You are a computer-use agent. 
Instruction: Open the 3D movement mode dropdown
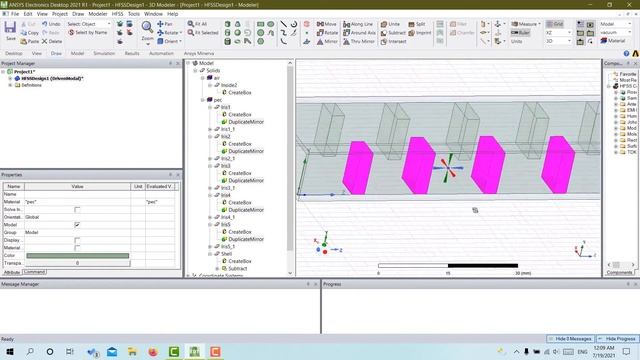click(x=558, y=41)
